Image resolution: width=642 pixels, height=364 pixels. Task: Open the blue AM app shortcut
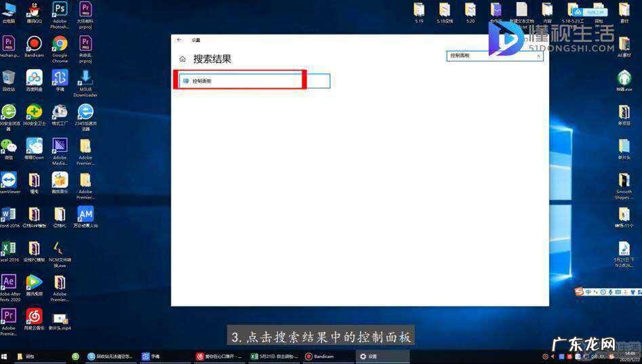pyautogui.click(x=85, y=217)
